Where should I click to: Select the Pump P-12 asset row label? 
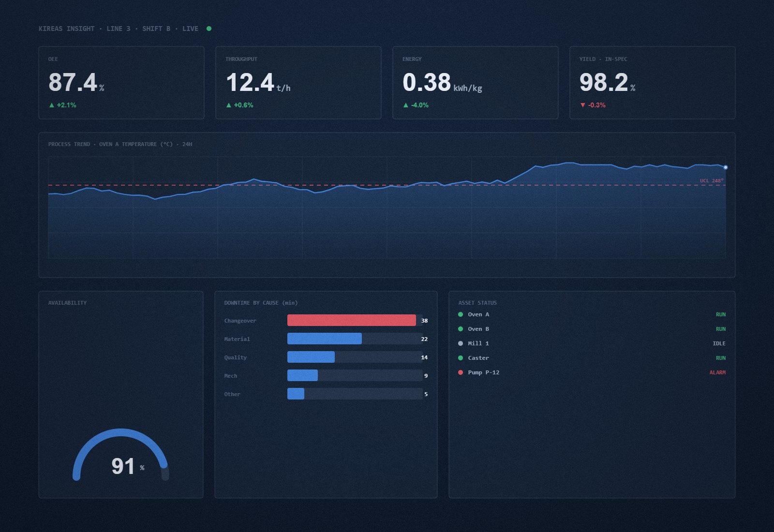click(x=484, y=372)
